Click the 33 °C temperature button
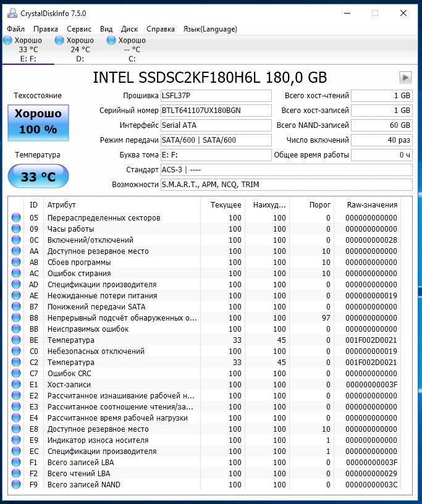 pos(38,176)
